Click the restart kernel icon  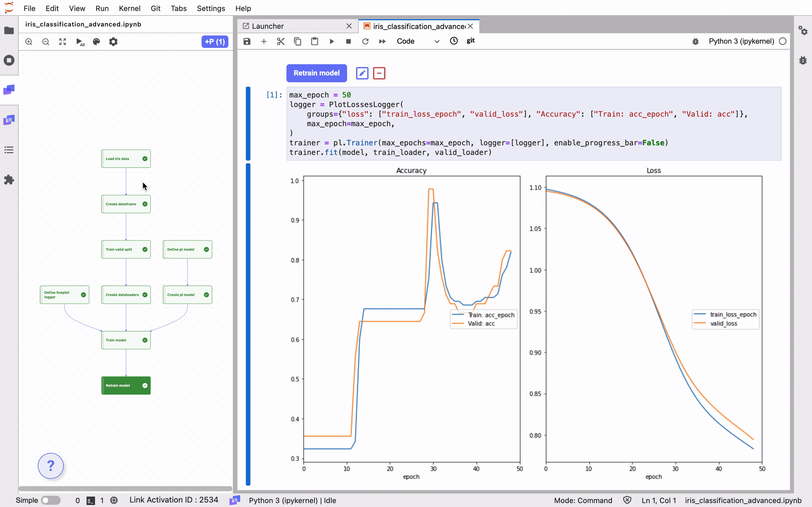point(365,41)
